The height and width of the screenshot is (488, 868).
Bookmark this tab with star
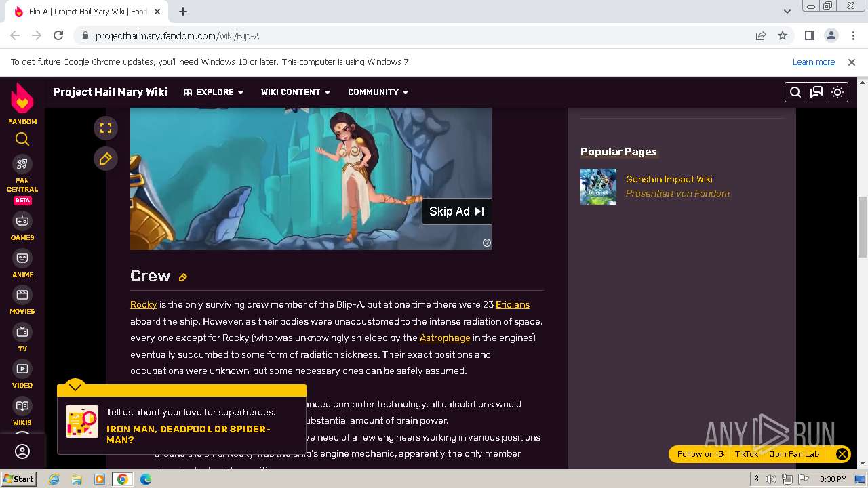click(x=783, y=35)
